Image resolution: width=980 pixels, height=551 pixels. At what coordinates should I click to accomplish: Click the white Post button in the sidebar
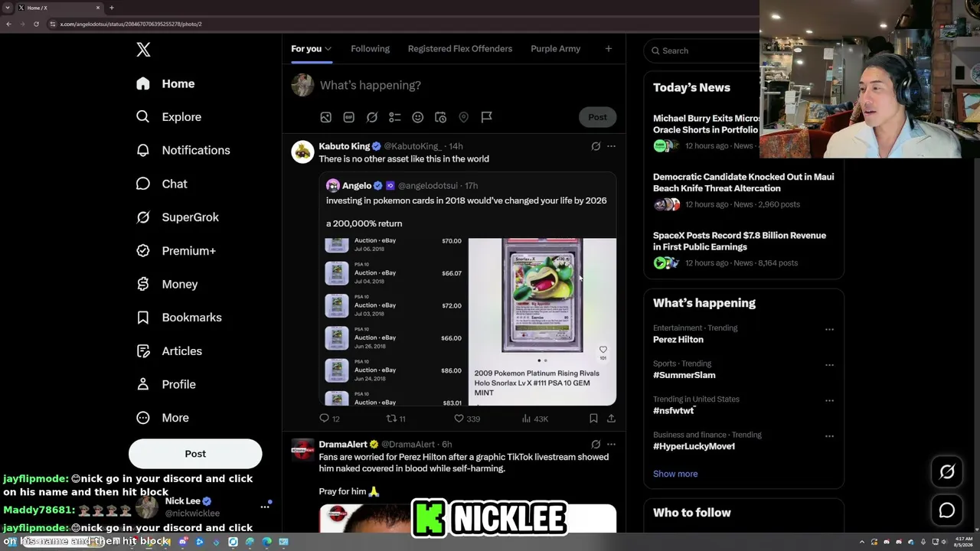coord(195,454)
